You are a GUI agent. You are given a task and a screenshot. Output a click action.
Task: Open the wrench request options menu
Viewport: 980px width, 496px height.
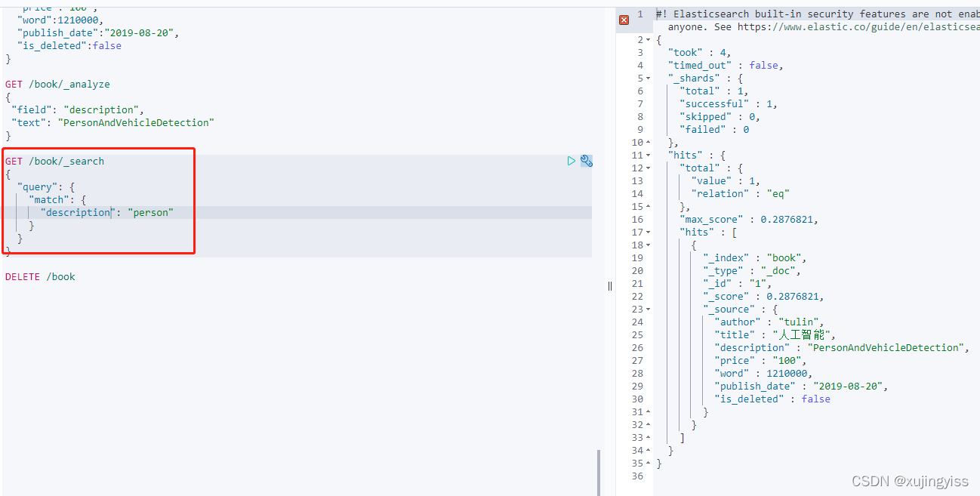point(586,161)
